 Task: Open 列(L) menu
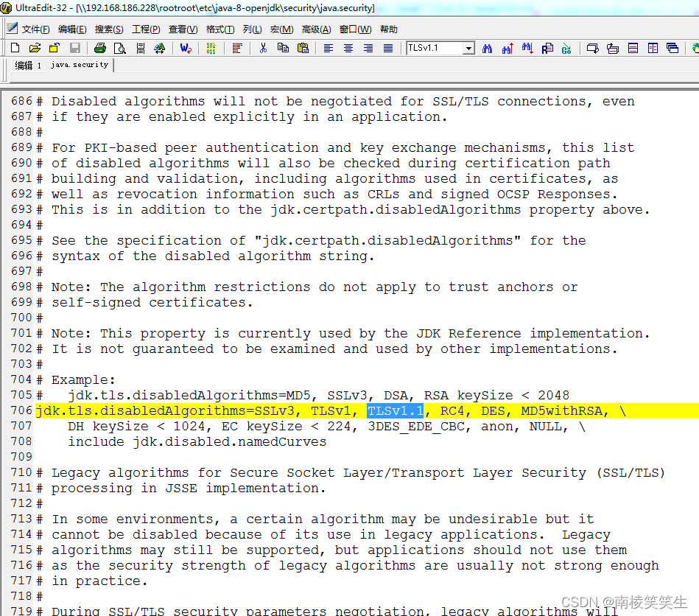pos(253,29)
